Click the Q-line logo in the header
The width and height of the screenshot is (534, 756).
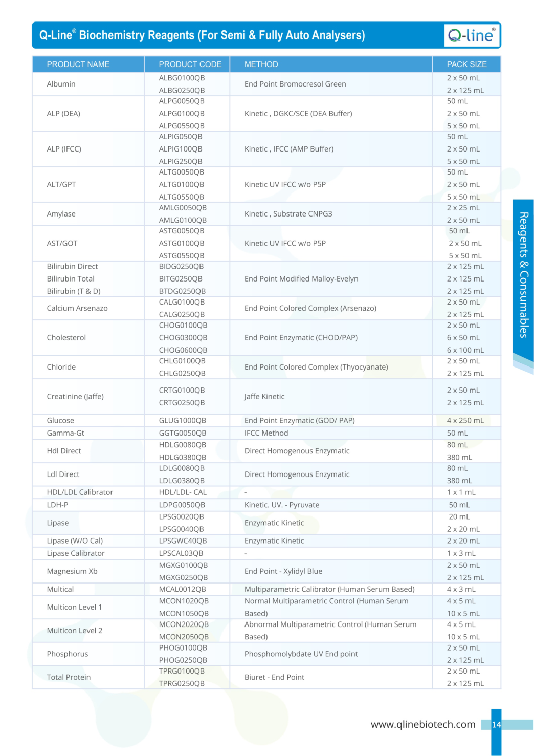[471, 35]
